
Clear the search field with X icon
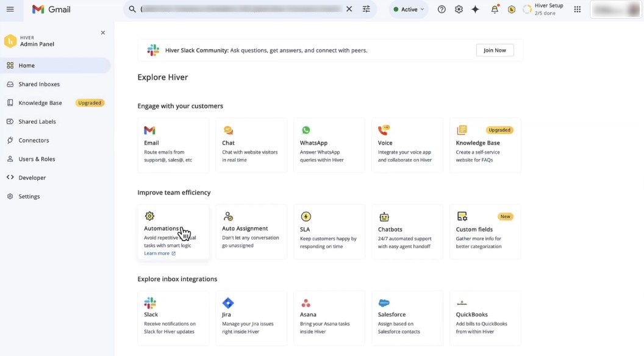[349, 9]
